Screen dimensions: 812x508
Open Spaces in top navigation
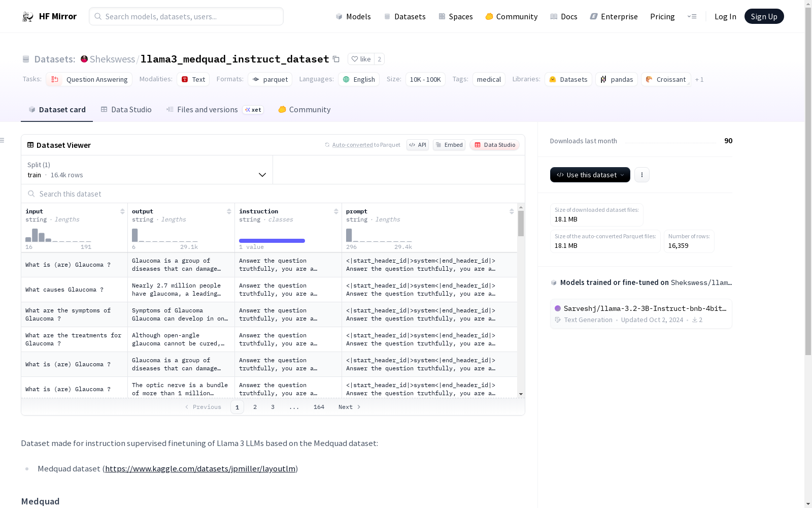tap(456, 17)
